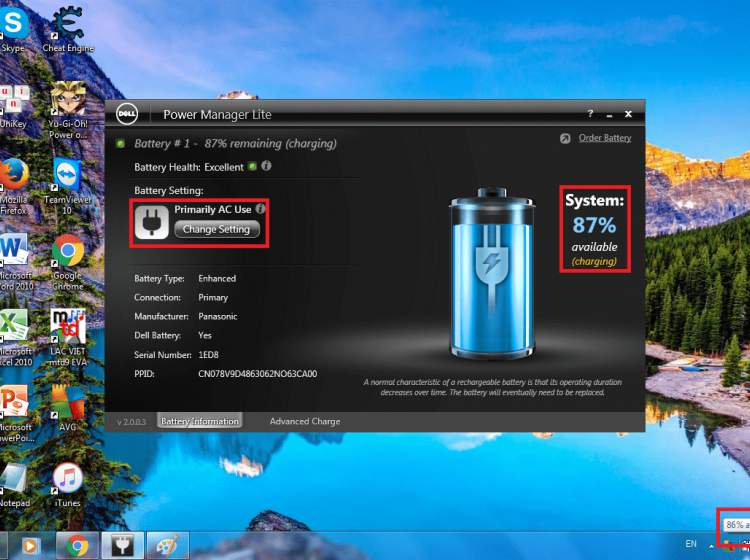
Task: Open the Skype desktop shortcut
Action: coord(13,29)
